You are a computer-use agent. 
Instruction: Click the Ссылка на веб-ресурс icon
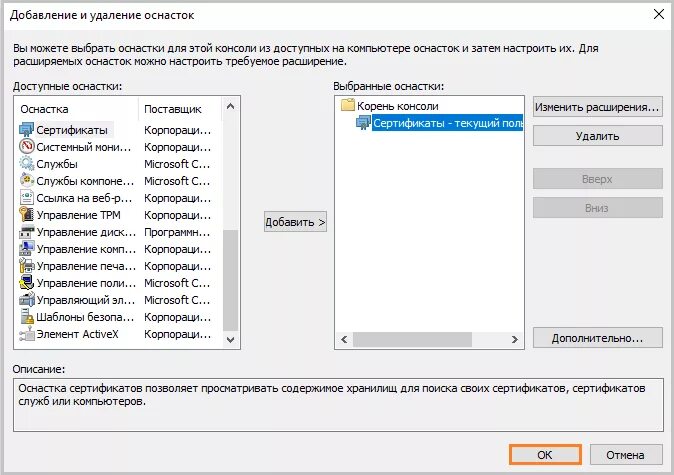tap(27, 198)
